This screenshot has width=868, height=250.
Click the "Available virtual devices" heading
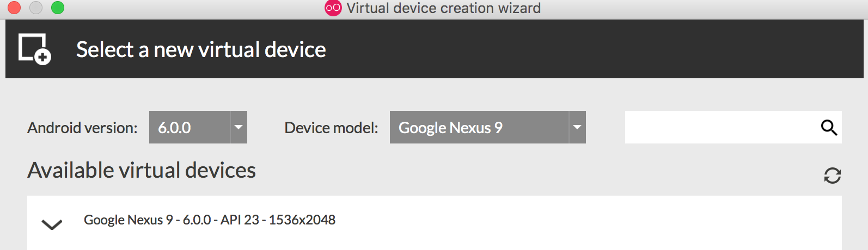(142, 171)
